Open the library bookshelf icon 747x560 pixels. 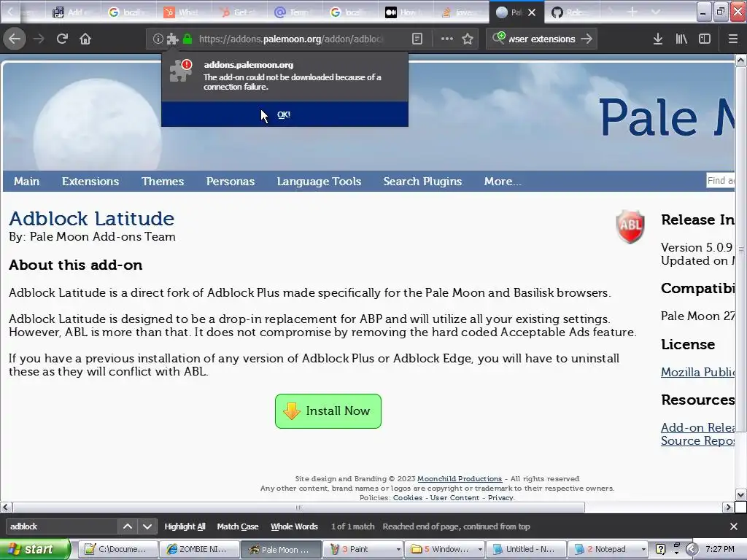pyautogui.click(x=681, y=39)
